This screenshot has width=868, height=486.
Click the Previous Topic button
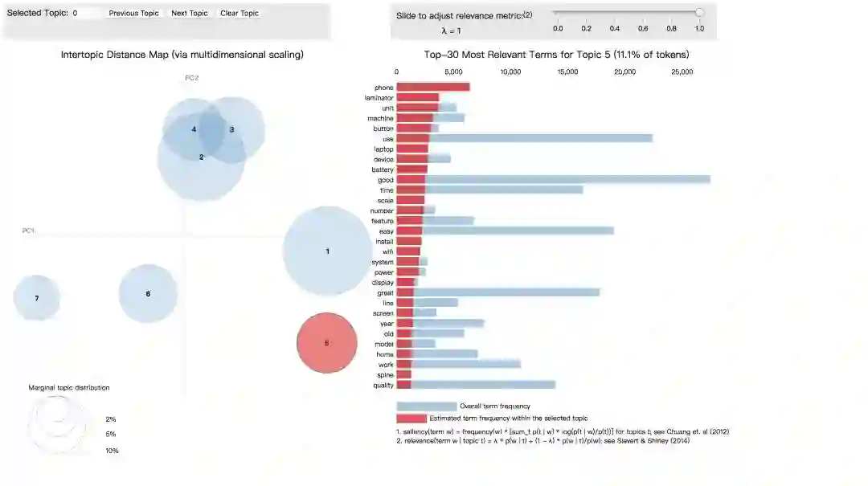click(134, 14)
